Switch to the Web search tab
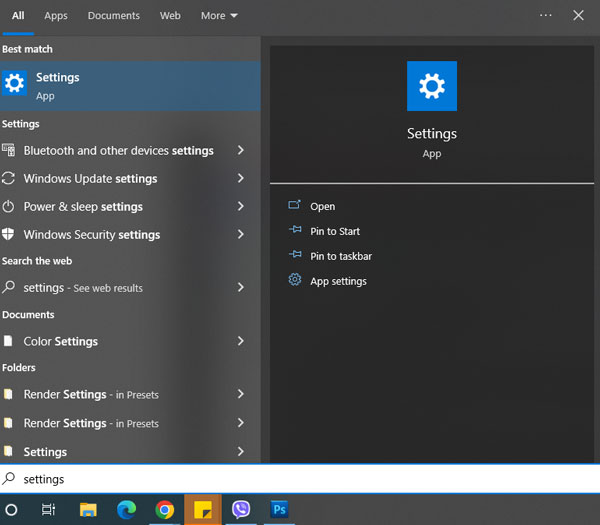Screen dimensions: 600x525 170,16
